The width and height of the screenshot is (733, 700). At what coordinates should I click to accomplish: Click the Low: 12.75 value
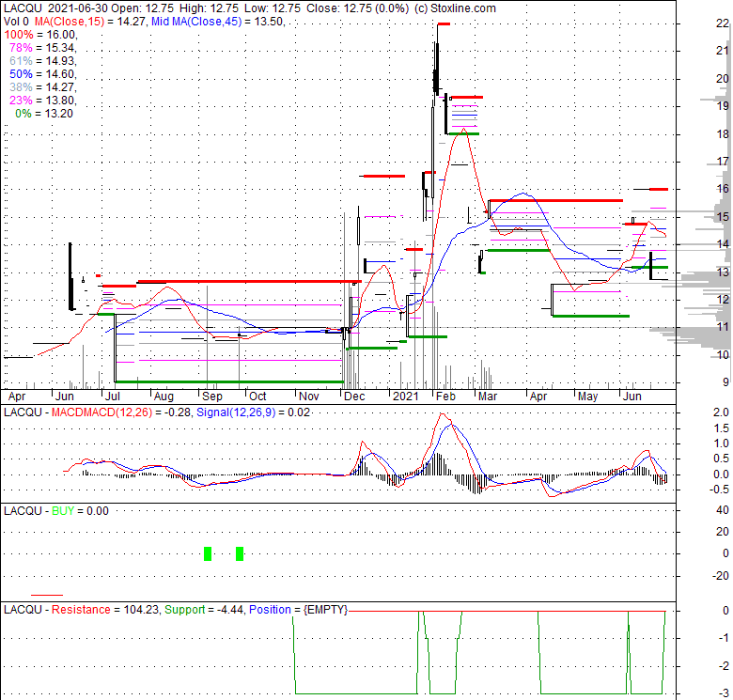tap(273, 8)
